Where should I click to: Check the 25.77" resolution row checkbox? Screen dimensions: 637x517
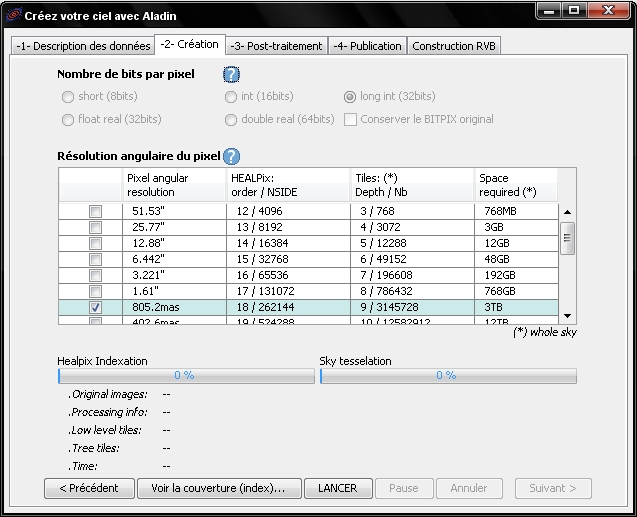coord(95,227)
